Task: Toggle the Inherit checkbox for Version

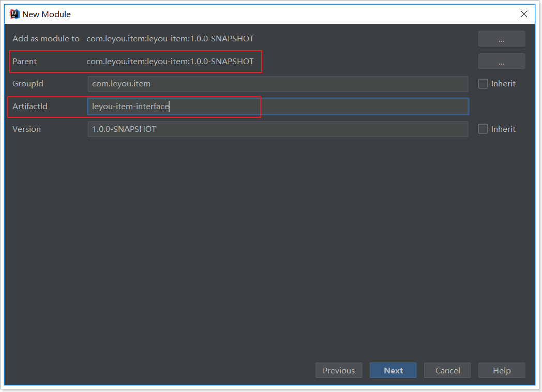Action: [483, 129]
